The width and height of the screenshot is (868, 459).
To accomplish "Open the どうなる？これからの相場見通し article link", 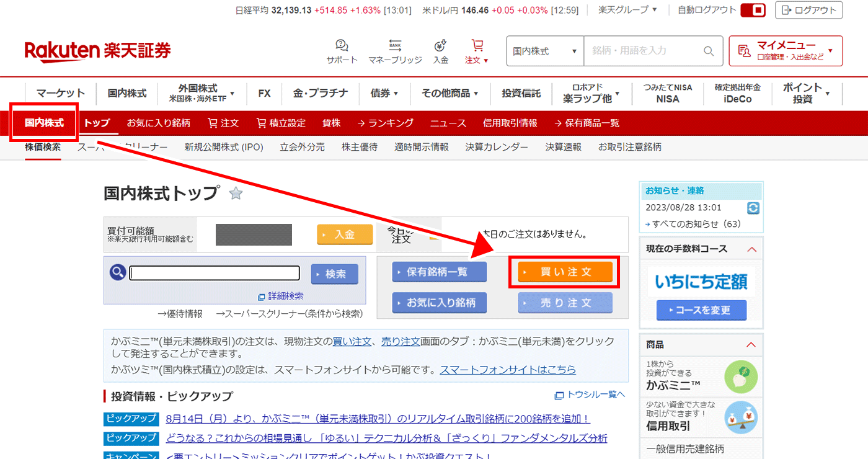I will pyautogui.click(x=387, y=439).
